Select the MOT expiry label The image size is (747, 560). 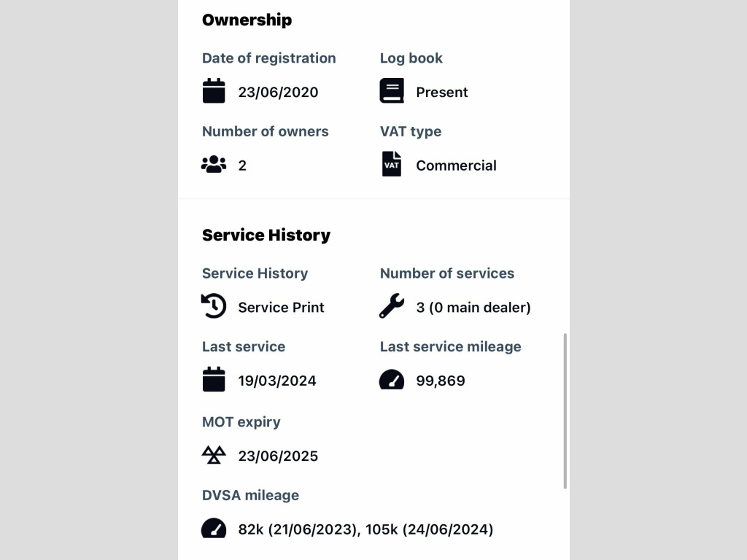241,422
